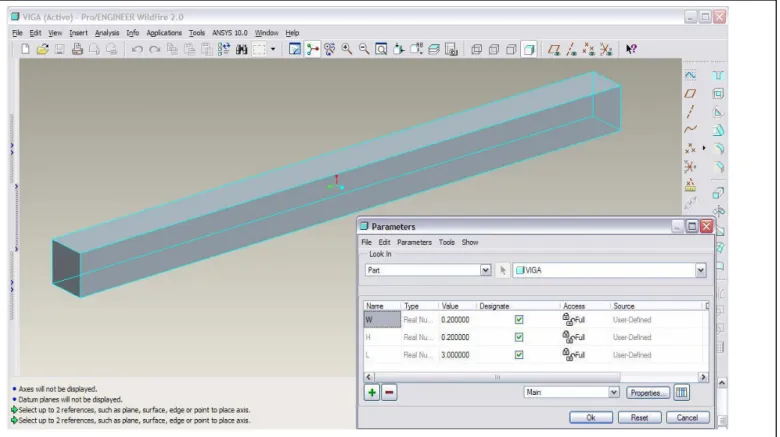Add a new parameter with green plus
780x437 pixels.
click(x=372, y=393)
